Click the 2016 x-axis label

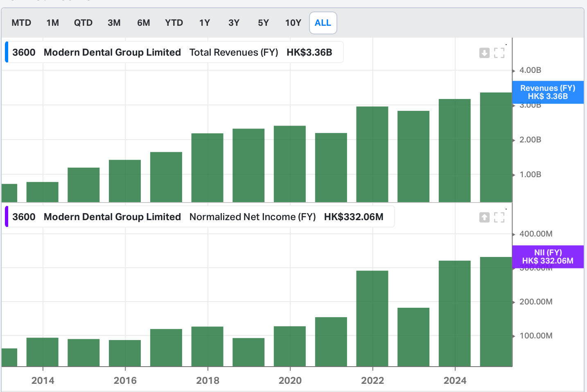click(125, 381)
